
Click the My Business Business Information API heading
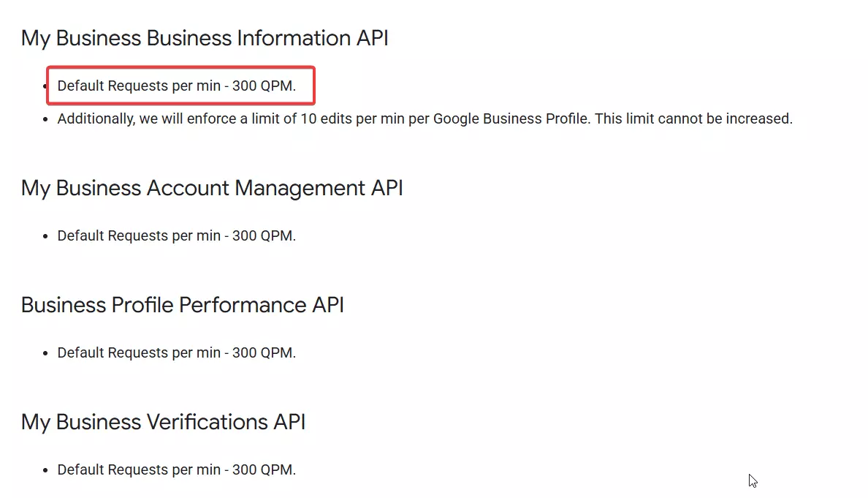(x=205, y=38)
